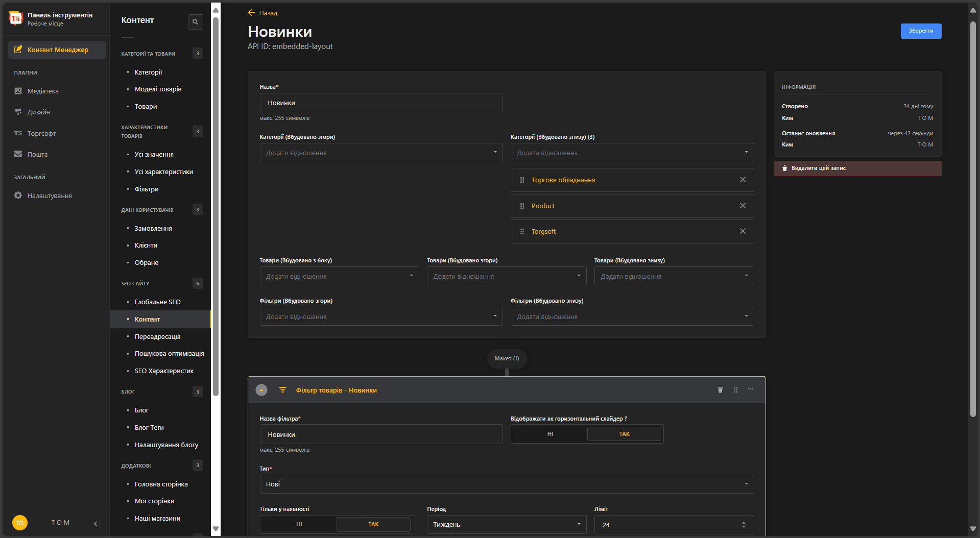This screenshot has width=980, height=538.
Task: Open Фільтри menu item
Action: coord(147,189)
